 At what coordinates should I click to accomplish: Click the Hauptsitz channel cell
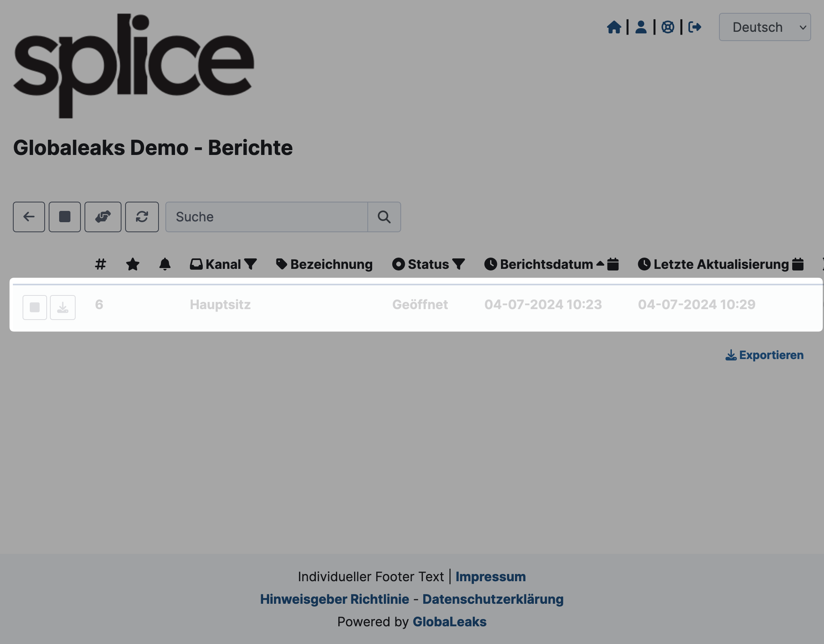coord(220,305)
